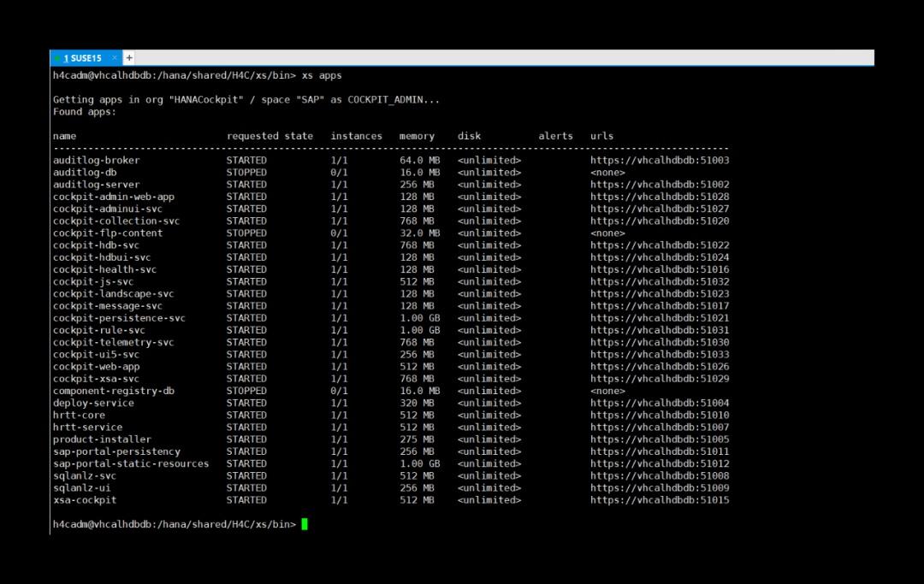
Task: Click 320 MB memory of deploy-service
Action: pyautogui.click(x=417, y=403)
